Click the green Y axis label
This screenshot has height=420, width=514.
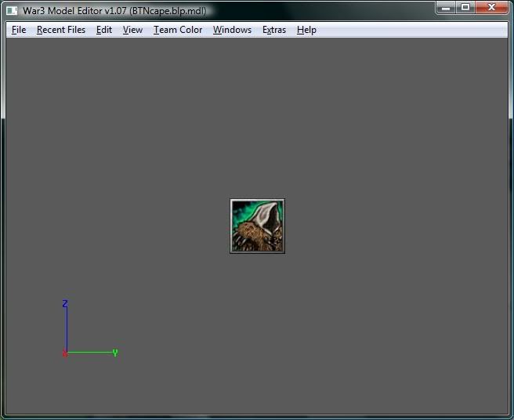(x=115, y=353)
